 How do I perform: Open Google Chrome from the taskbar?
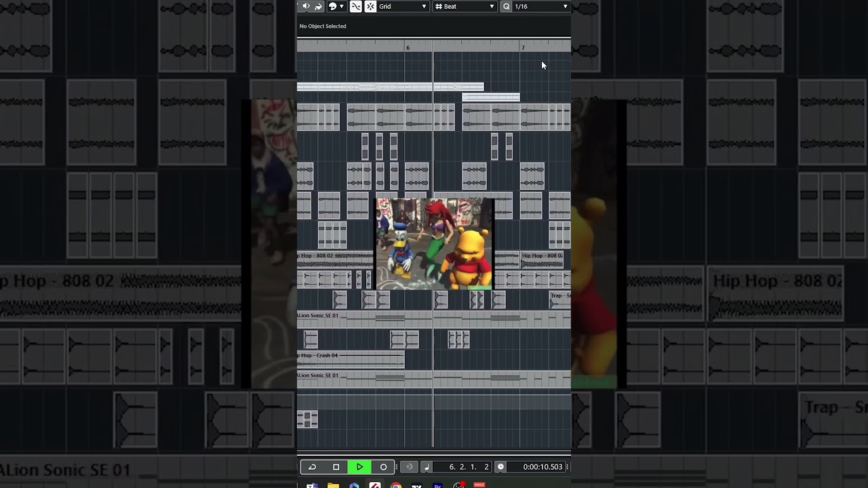click(396, 485)
